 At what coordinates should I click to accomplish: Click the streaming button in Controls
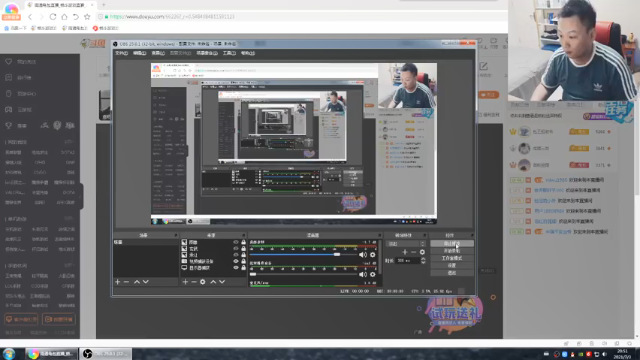[452, 244]
